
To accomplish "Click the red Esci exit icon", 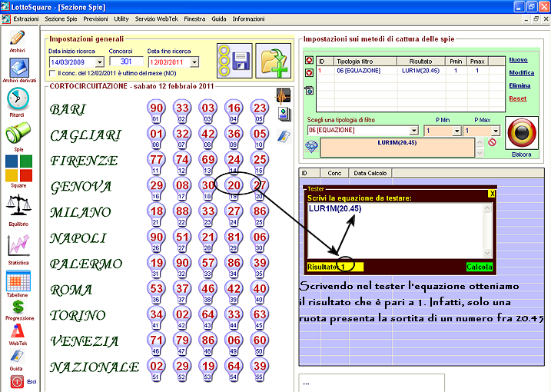I will pos(17,381).
